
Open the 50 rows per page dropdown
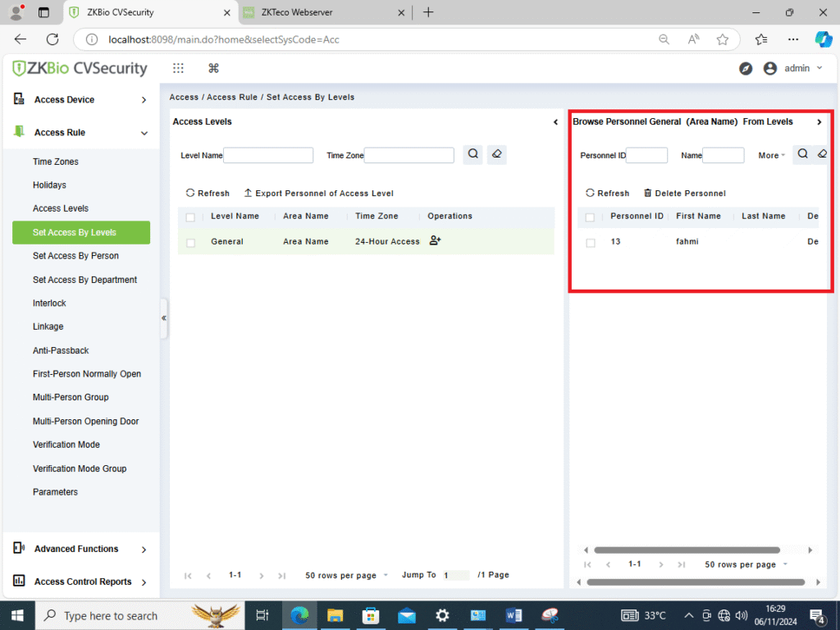(x=346, y=575)
